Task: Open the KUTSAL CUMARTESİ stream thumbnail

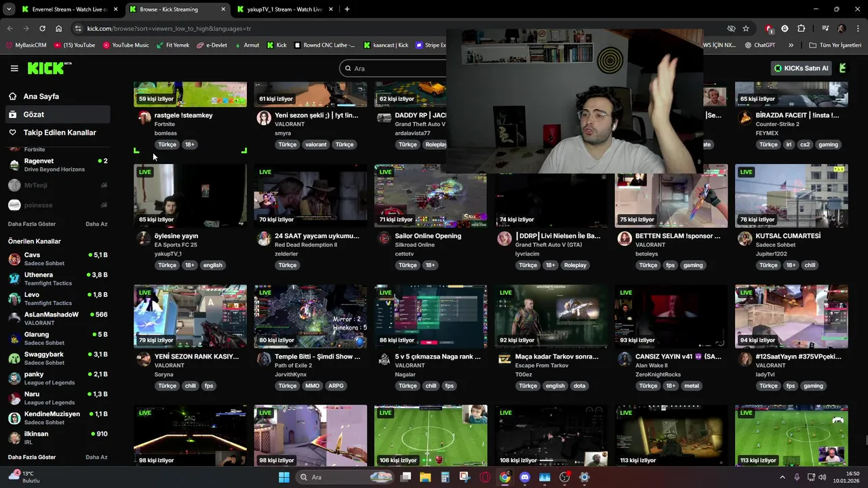Action: [x=791, y=195]
